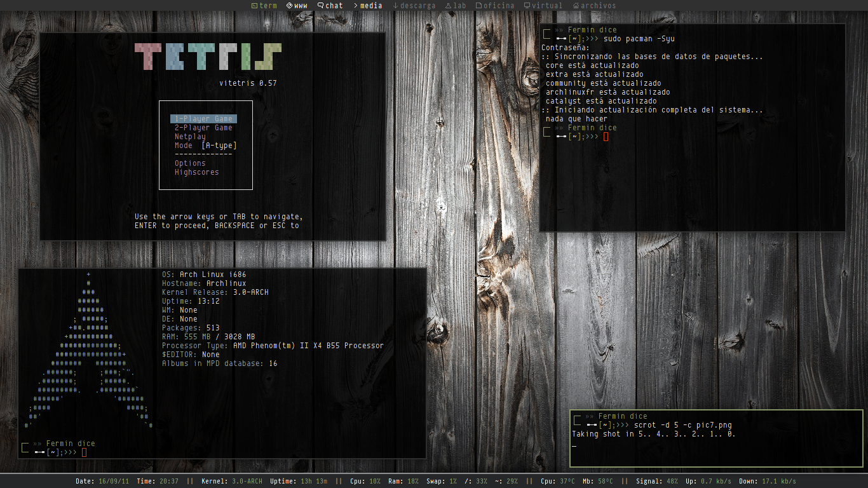The height and width of the screenshot is (488, 868).
Task: Click the 'archlinuxfr está actualizado' line
Action: click(x=607, y=92)
